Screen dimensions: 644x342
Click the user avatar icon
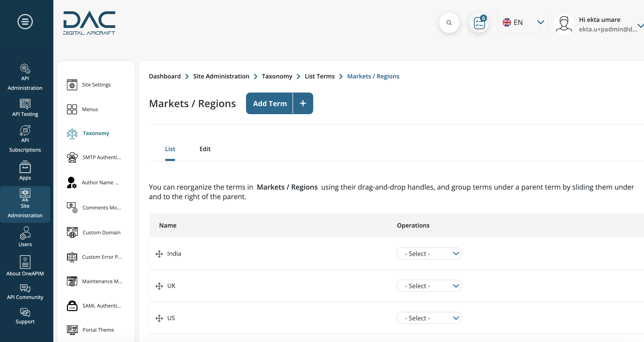564,24
